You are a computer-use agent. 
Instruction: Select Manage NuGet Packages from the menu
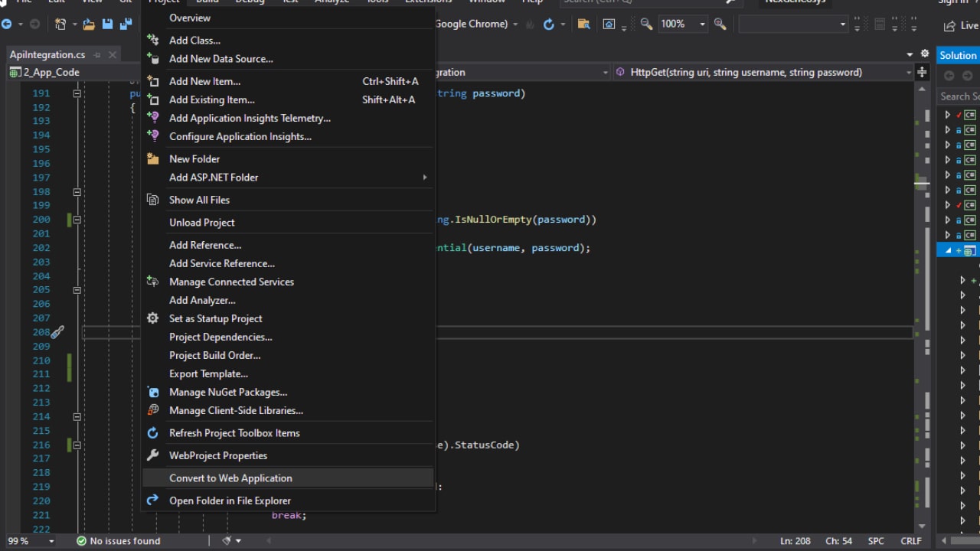click(x=227, y=392)
